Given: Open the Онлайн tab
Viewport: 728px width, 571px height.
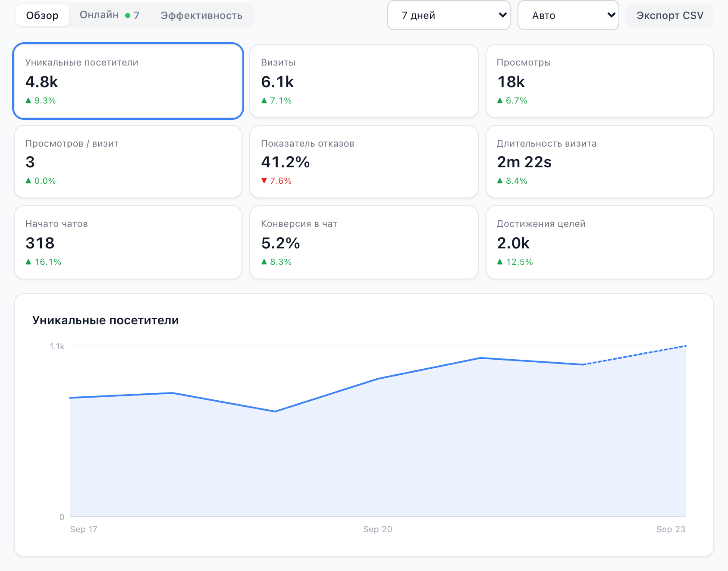Looking at the screenshot, I should (110, 16).
